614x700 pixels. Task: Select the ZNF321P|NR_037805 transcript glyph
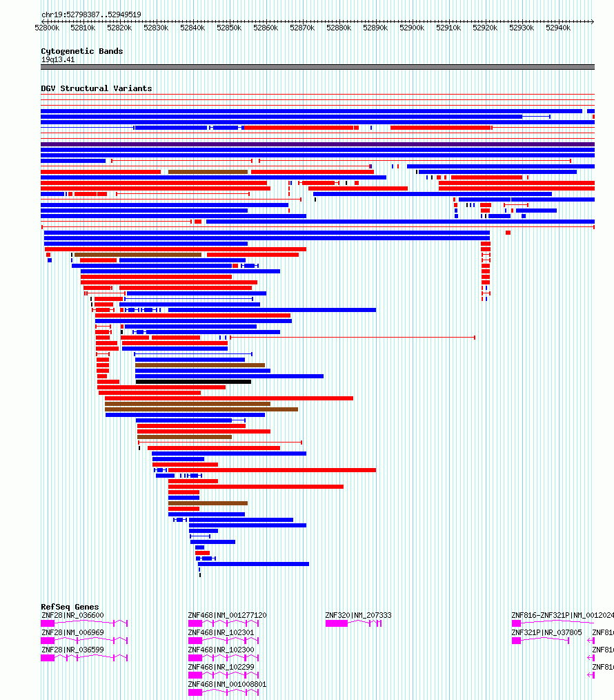(x=540, y=641)
